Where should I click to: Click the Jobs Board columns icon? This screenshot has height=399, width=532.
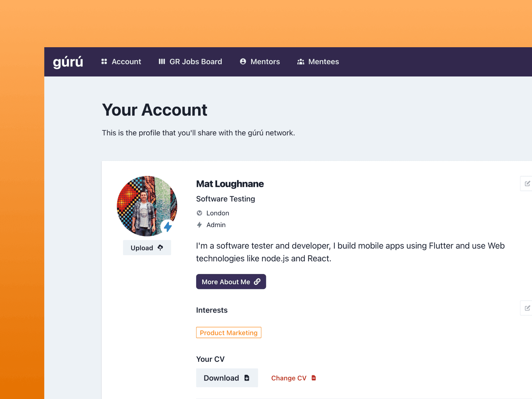coord(162,62)
